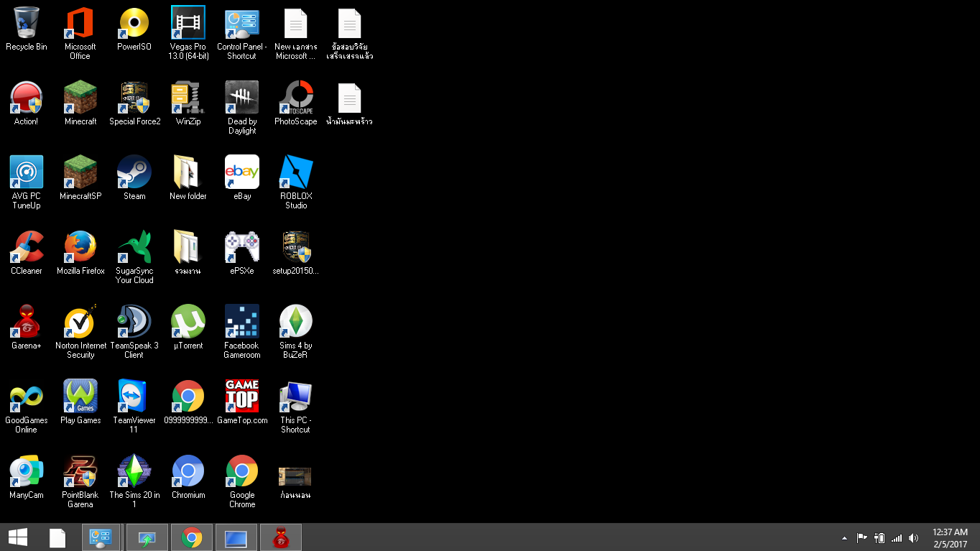
Task: Open the Action Center flag icon
Action: [862, 537]
